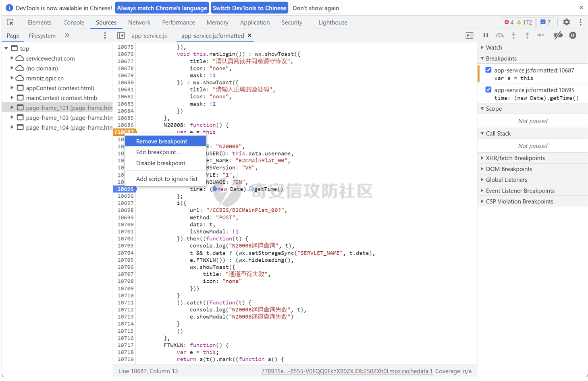Choose Disable breakpoint from context menu
Viewport: 588px width, 381px height.
click(165, 163)
